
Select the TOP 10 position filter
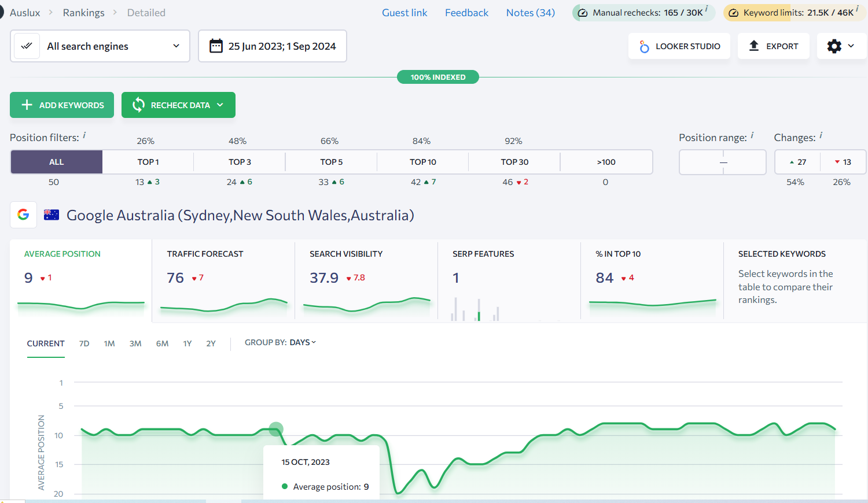[423, 162]
